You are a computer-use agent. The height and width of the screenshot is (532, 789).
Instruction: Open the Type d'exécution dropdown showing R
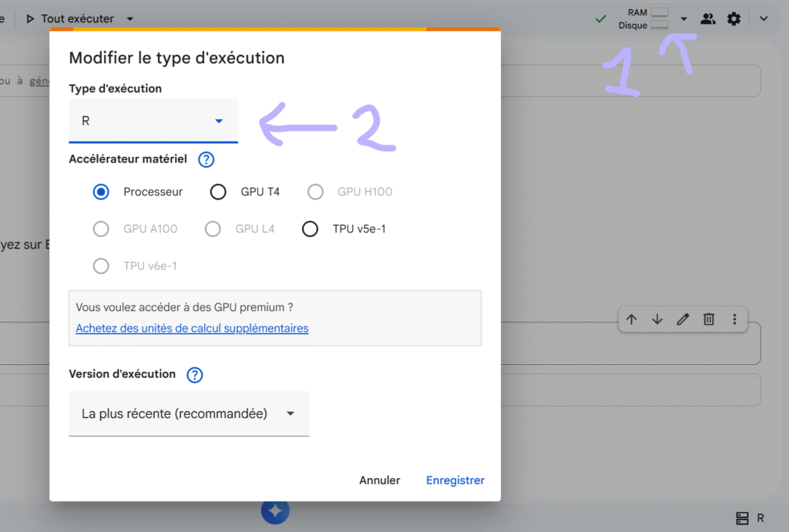pyautogui.click(x=153, y=121)
